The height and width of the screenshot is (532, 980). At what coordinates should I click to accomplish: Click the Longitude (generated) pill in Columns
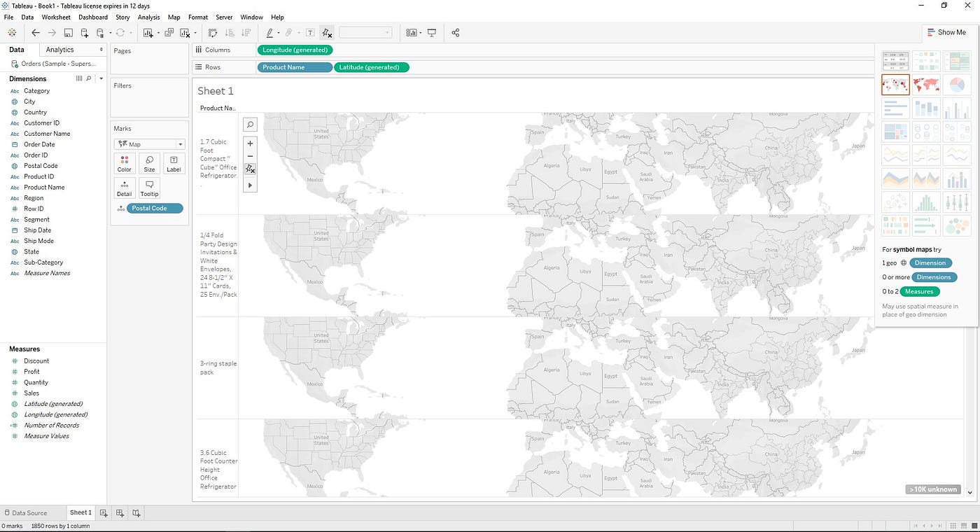click(x=295, y=50)
